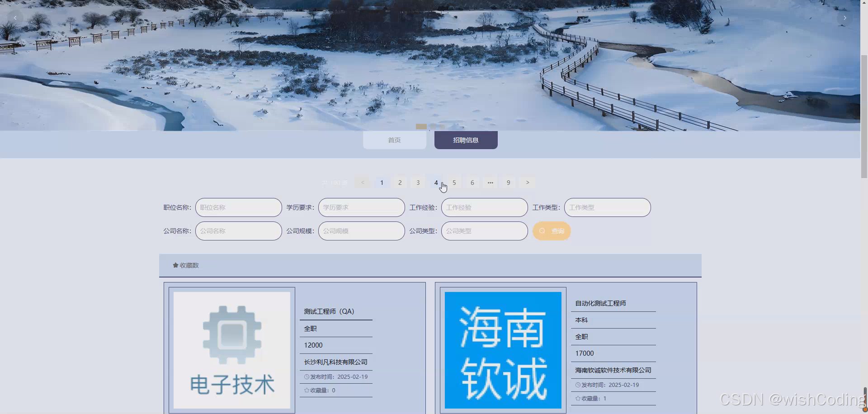Click the clock icon on the QA job card

[x=306, y=376]
